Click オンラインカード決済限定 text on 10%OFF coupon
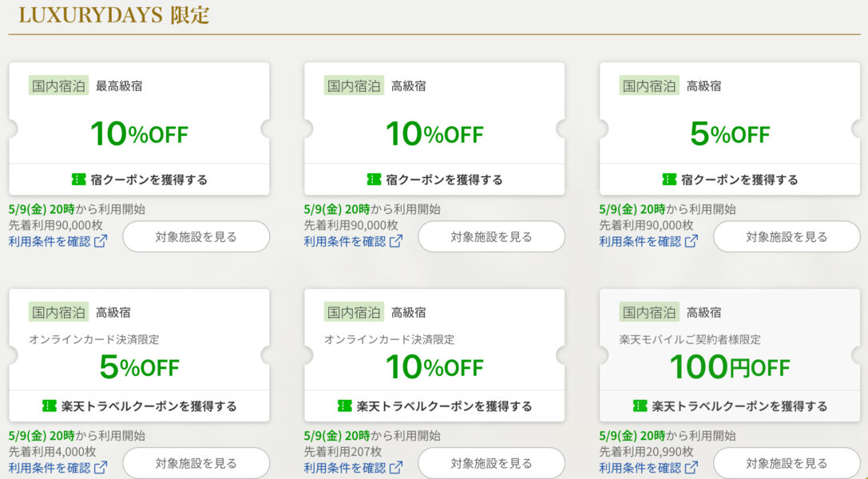 click(389, 339)
